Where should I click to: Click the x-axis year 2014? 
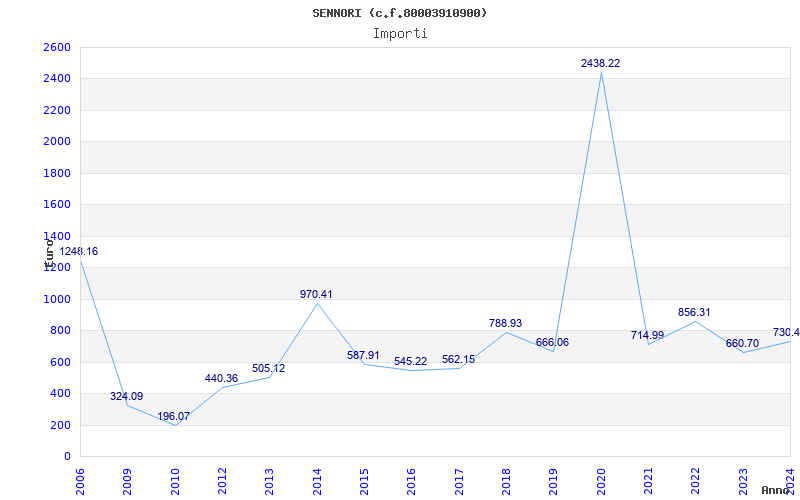click(317, 481)
